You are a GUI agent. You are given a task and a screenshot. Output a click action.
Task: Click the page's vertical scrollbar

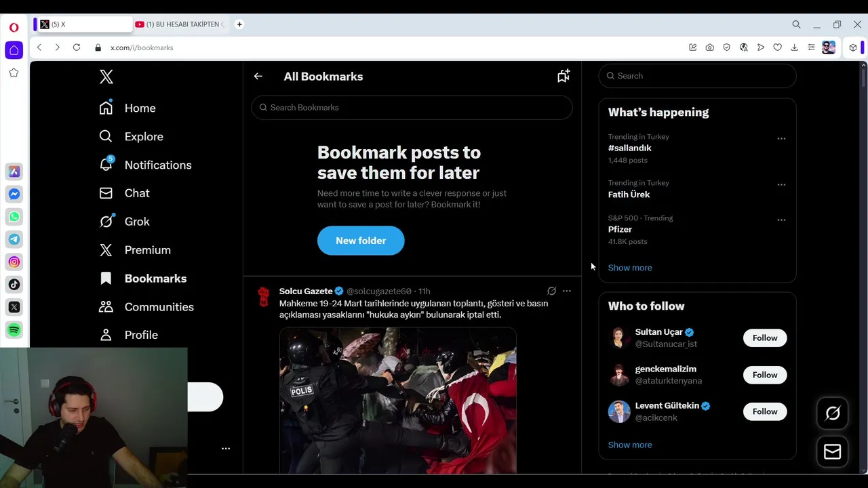coord(863,203)
